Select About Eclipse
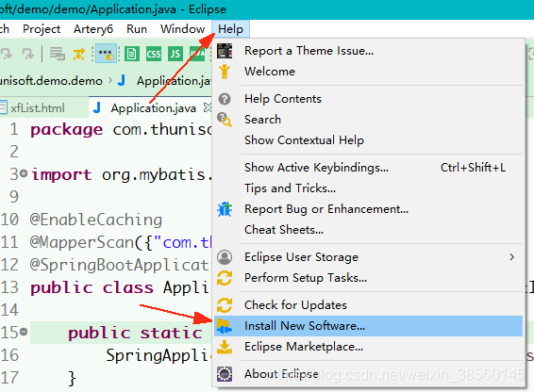Image resolution: width=534 pixels, height=392 pixels. (x=368, y=374)
